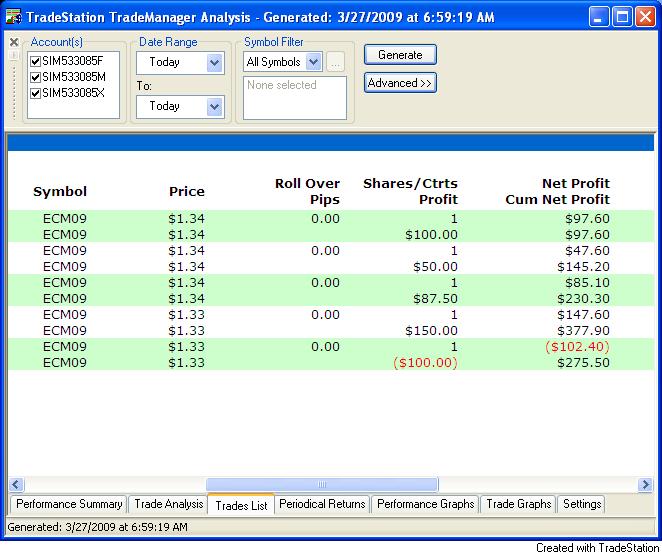Image resolution: width=662 pixels, height=554 pixels.
Task: Click the Advanced >> button
Action: click(x=400, y=83)
